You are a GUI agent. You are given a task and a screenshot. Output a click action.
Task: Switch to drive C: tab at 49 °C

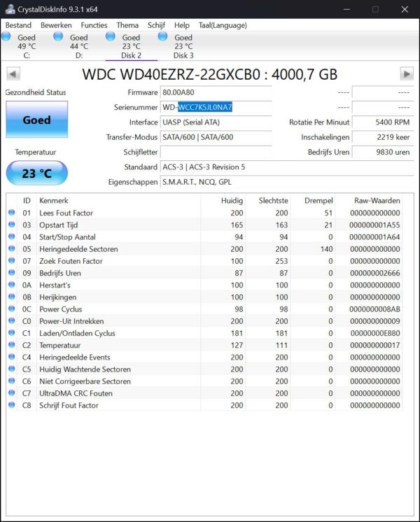click(27, 46)
